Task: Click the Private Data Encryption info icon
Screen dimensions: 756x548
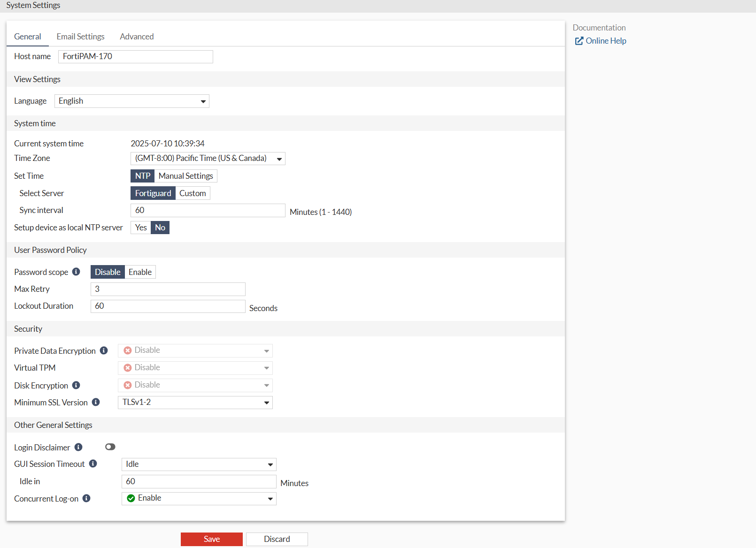Action: [x=104, y=350]
